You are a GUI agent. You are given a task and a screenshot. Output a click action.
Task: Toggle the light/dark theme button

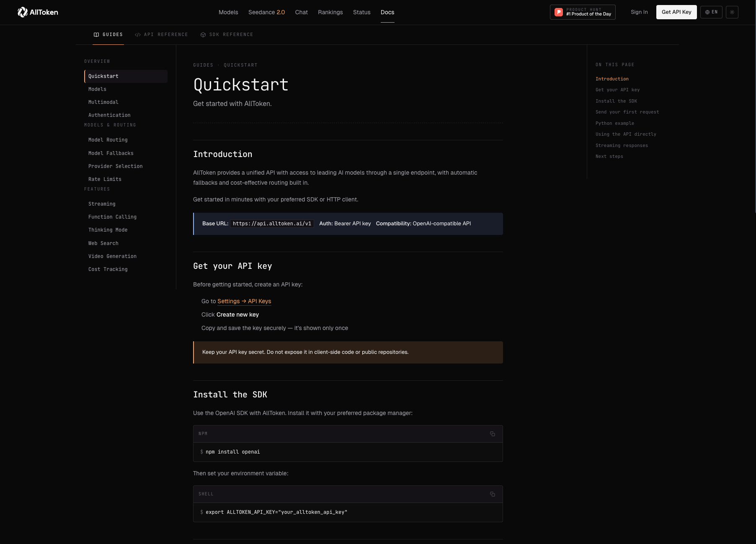pos(732,12)
